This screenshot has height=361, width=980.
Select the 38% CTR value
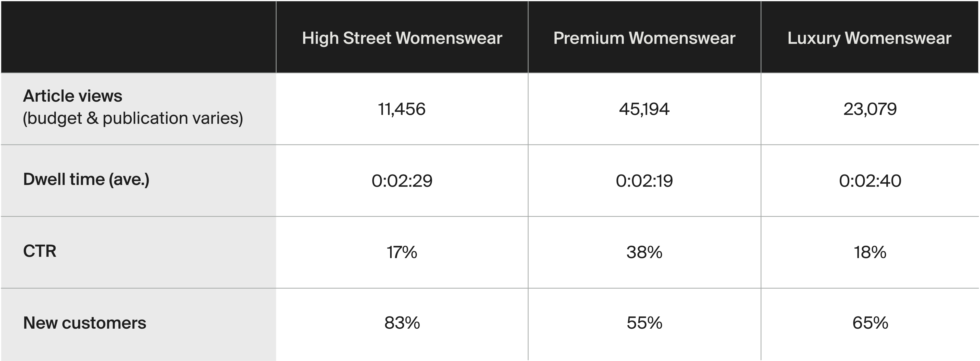[644, 252]
